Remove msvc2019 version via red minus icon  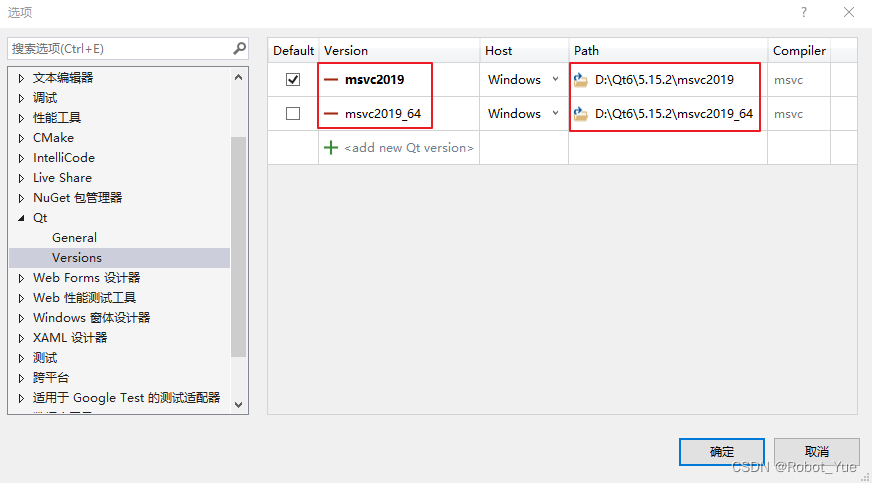click(331, 79)
